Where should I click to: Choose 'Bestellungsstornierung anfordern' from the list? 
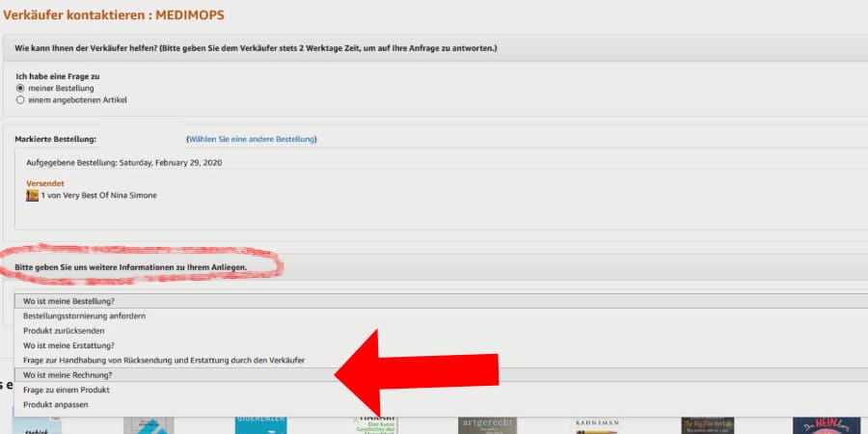point(85,315)
